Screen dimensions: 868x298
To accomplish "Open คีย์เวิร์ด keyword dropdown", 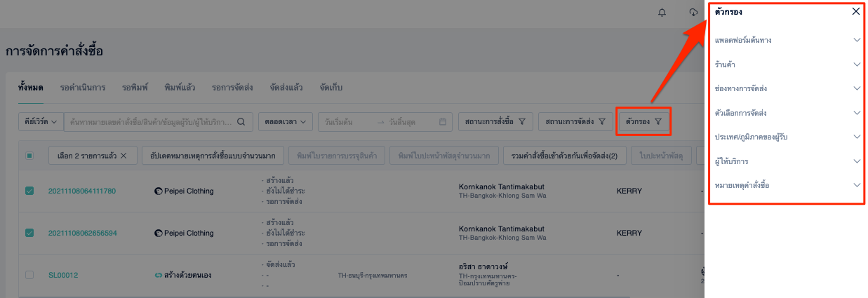I will click(x=41, y=122).
